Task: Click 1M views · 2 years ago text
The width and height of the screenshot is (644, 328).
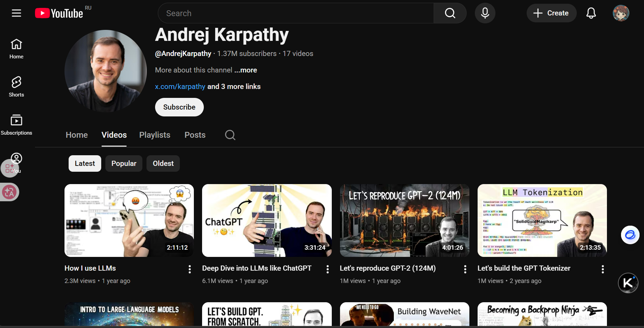Action: pyautogui.click(x=510, y=281)
